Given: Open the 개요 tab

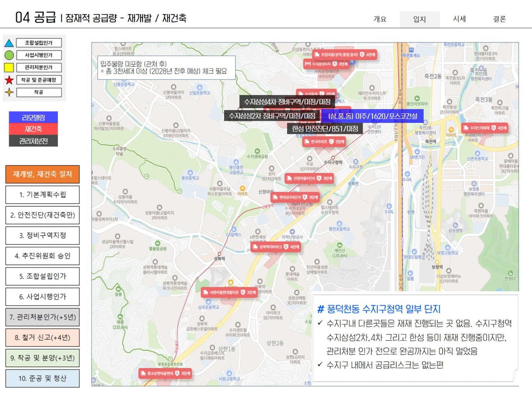Looking at the screenshot, I should click(380, 19).
